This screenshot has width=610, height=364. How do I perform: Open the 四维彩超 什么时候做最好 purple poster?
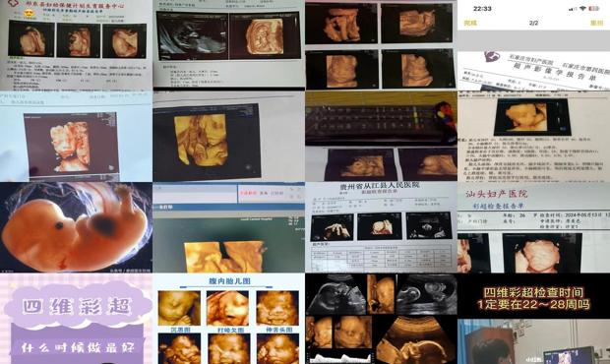77,319
